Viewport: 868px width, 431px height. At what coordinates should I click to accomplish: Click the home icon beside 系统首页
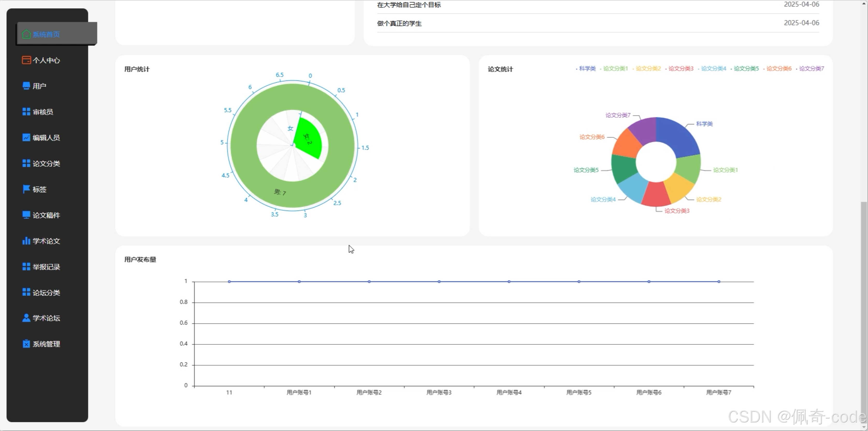(26, 34)
